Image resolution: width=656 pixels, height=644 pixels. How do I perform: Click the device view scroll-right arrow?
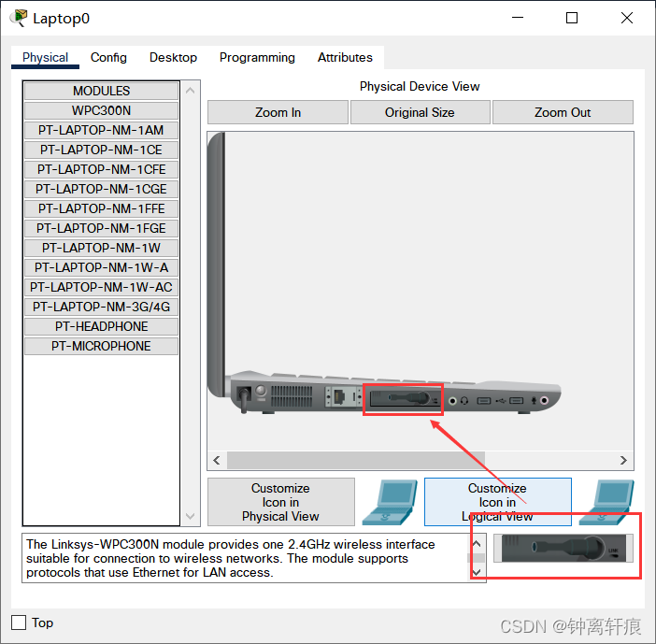(623, 460)
